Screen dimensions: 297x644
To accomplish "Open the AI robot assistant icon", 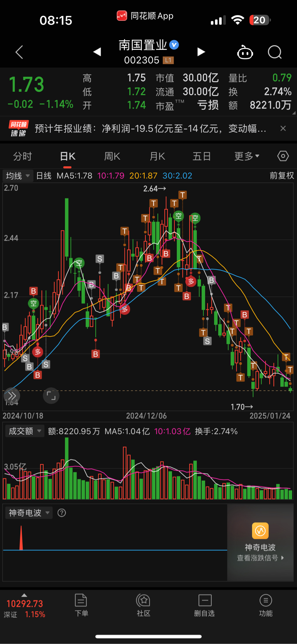I will point(245,52).
